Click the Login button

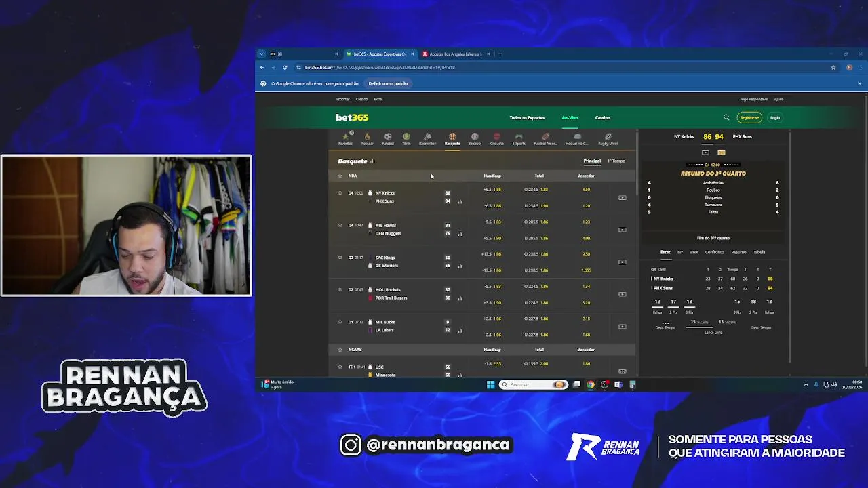774,117
